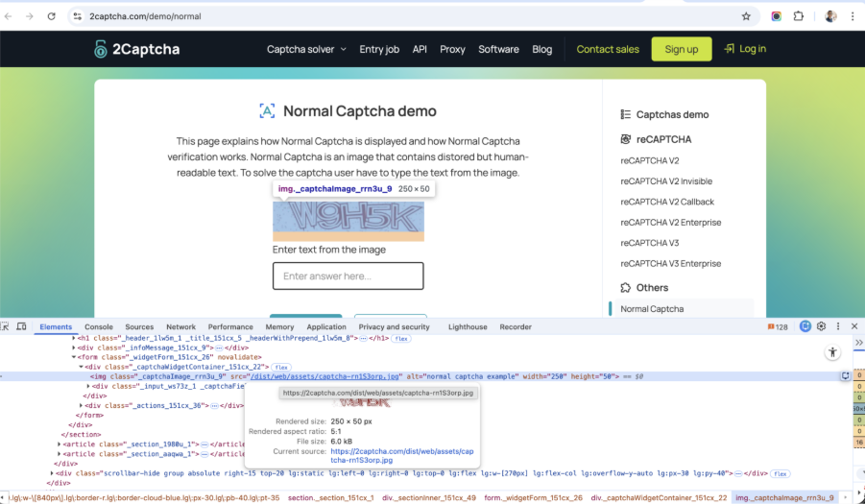Switch to the Sources tab
The image size is (865, 504).
[x=139, y=327]
